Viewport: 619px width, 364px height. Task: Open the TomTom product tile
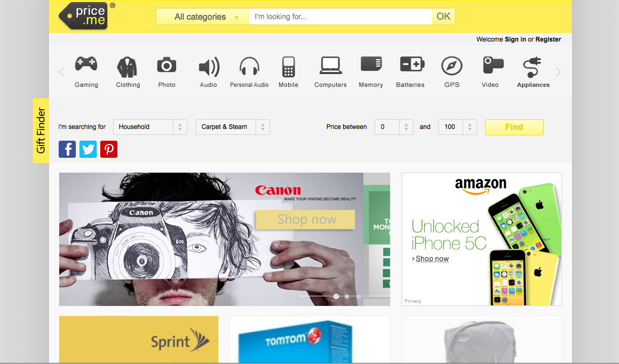(310, 339)
